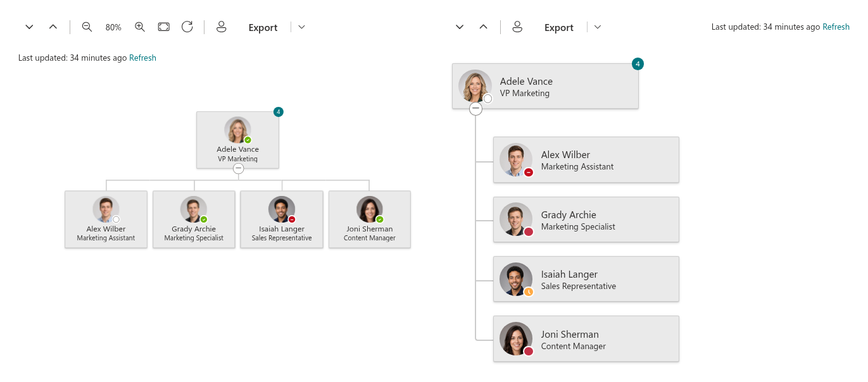Click Grady Archie photo in right chart

516,219
